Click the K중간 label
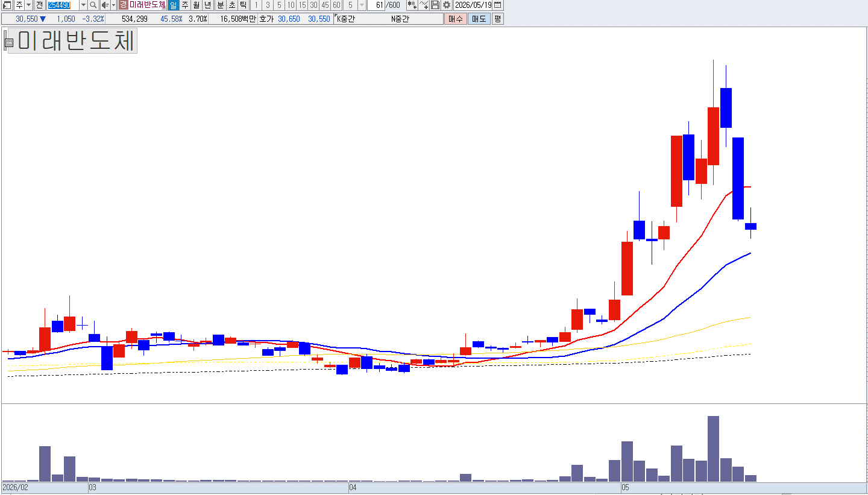Screen dimensions: 868x495 pyautogui.click(x=346, y=19)
